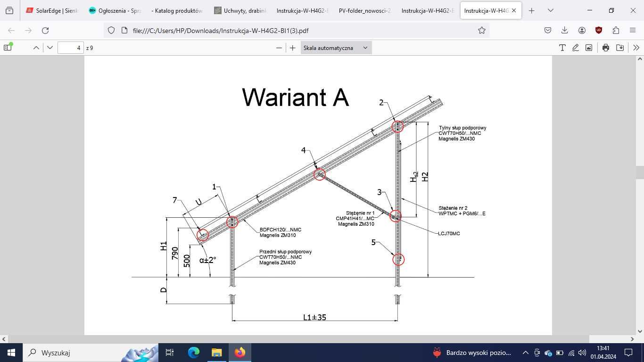Open a new browser tab

532,10
